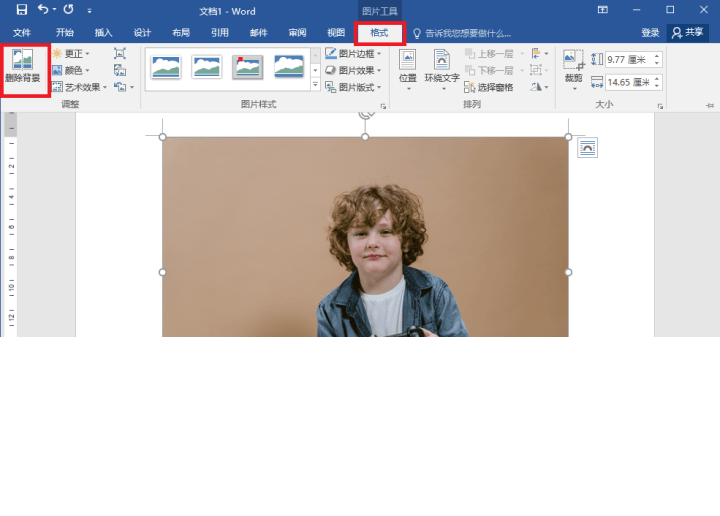Image resolution: width=720 pixels, height=516 pixels.
Task: Click the ribbon display options icon
Action: [x=602, y=10]
